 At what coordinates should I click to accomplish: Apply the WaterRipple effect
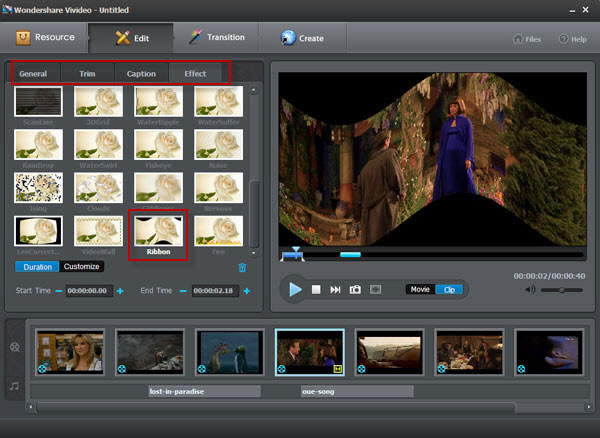(x=158, y=101)
